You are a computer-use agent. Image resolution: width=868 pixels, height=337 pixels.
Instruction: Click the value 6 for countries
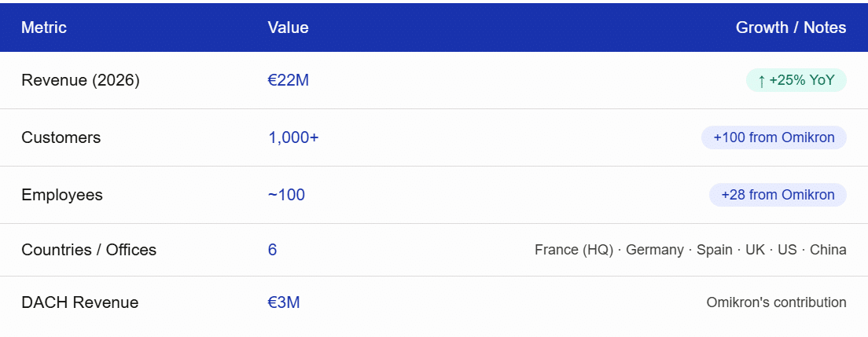pyautogui.click(x=272, y=250)
